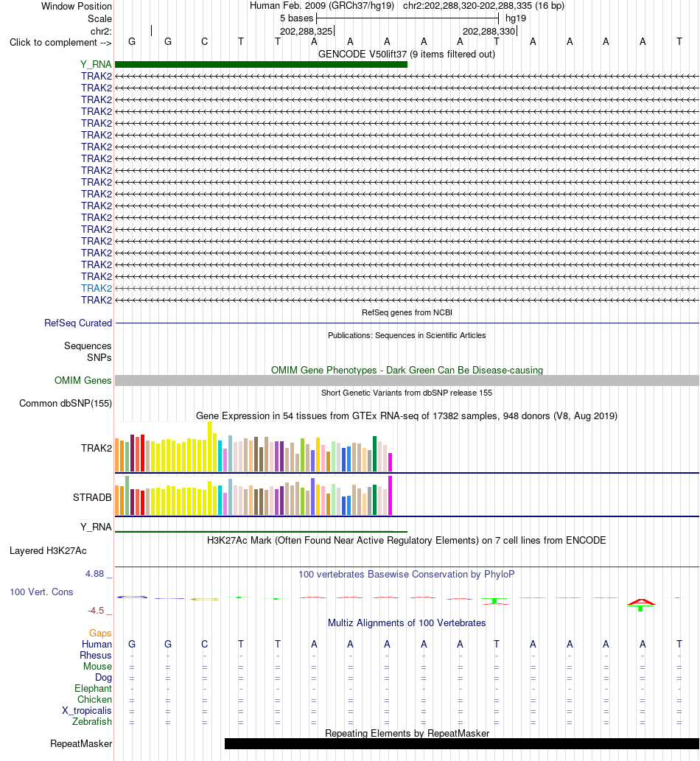Click the Human species label
700x761 pixels.
(x=97, y=645)
